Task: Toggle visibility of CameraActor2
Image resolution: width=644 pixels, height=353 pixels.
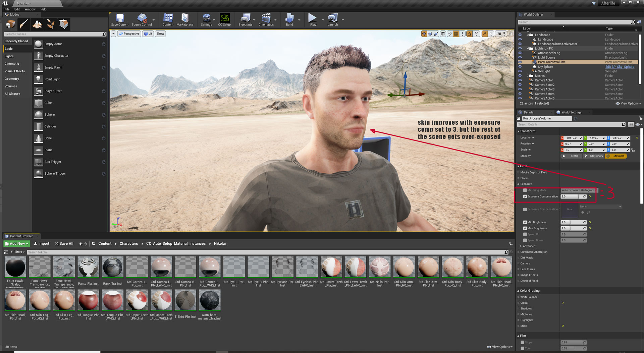Action: (x=520, y=85)
